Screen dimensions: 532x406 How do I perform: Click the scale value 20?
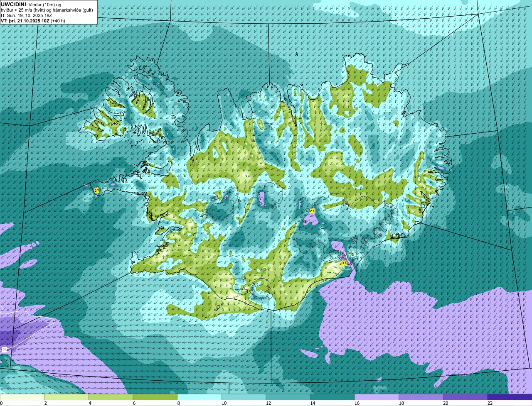[x=446, y=403]
